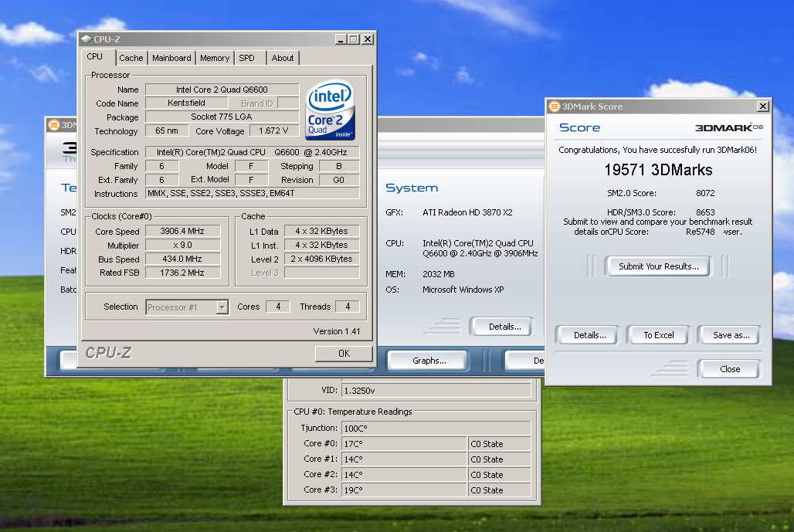Click the VID field 1.3250v
794x532 pixels.
coord(436,391)
